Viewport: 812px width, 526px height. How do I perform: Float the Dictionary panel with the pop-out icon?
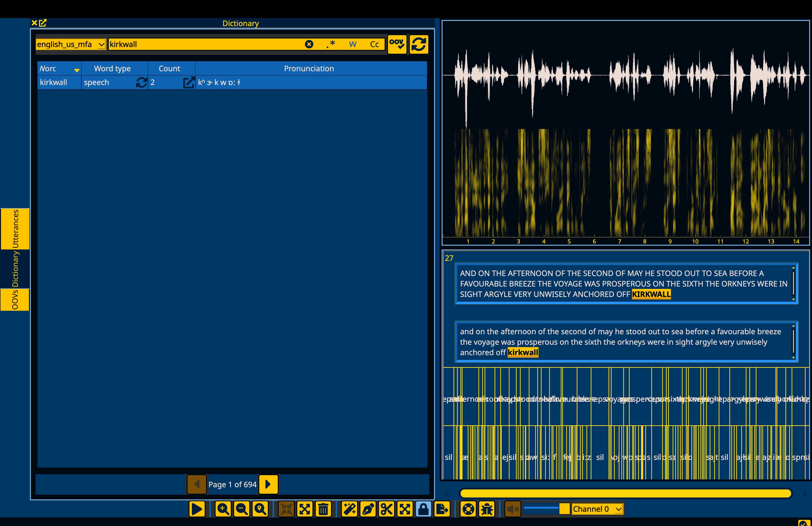tap(43, 23)
